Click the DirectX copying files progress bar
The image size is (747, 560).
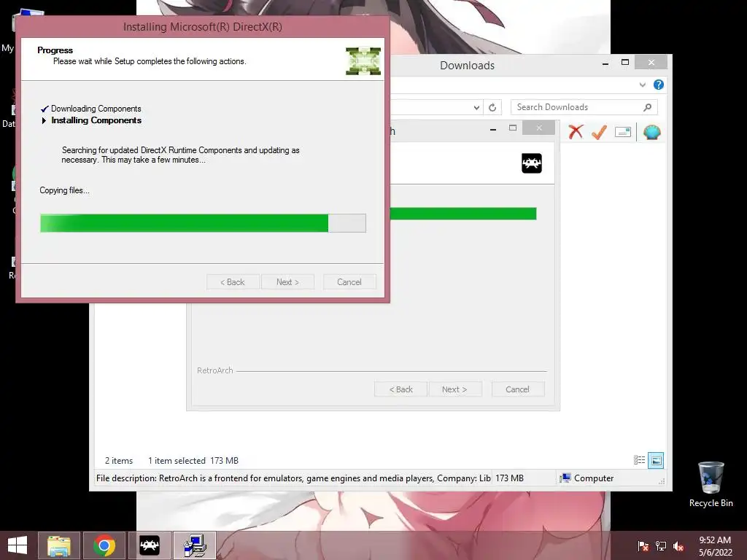pyautogui.click(x=203, y=223)
